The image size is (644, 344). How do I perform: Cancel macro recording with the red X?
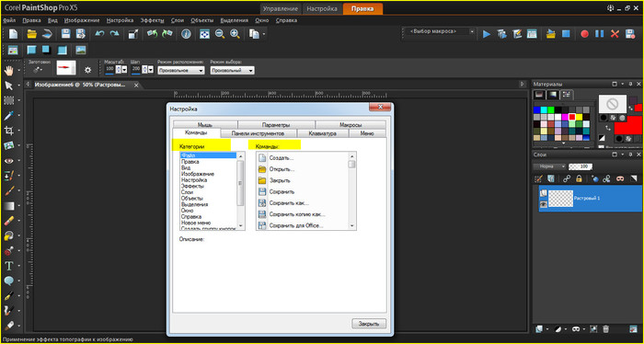(615, 34)
